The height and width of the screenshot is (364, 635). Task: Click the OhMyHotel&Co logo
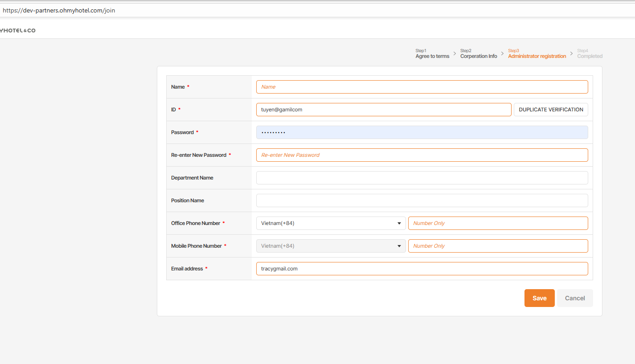point(18,30)
